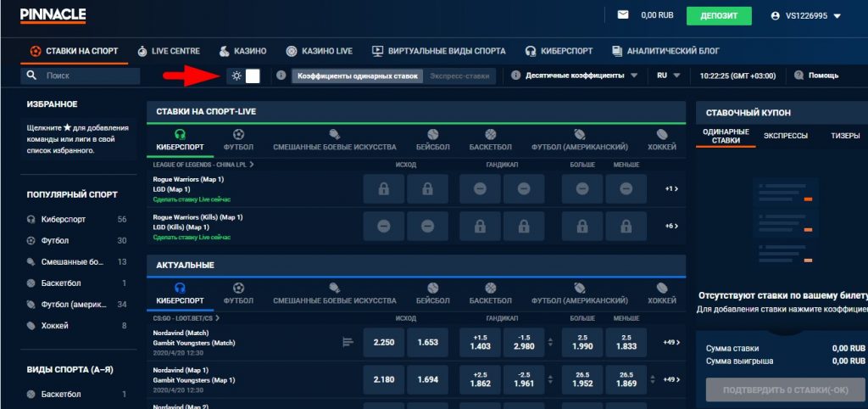868x409 pixels.
Task: Click suspended first outcome for Rogue Warriors (Kills)
Action: click(x=384, y=226)
